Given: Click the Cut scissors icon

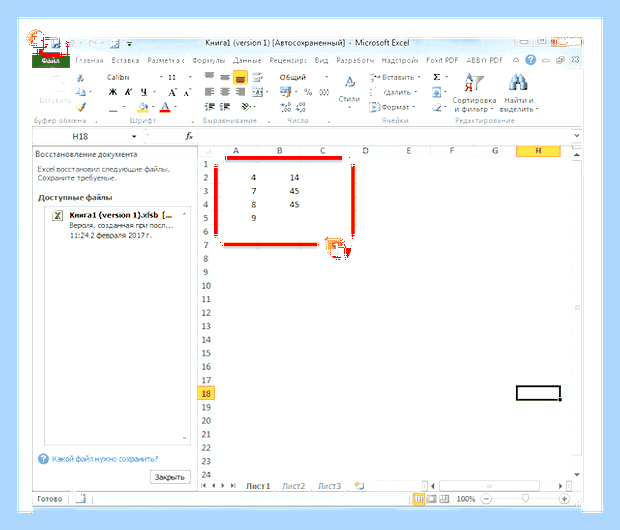Looking at the screenshot, I should [x=80, y=78].
